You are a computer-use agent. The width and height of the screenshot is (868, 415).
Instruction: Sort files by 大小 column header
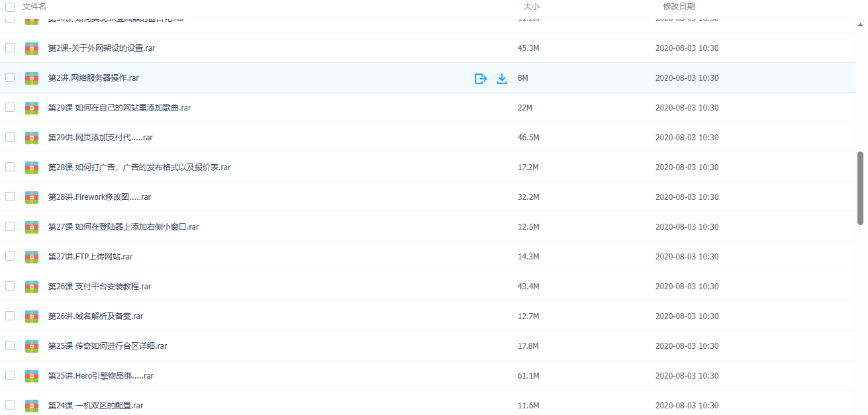531,7
